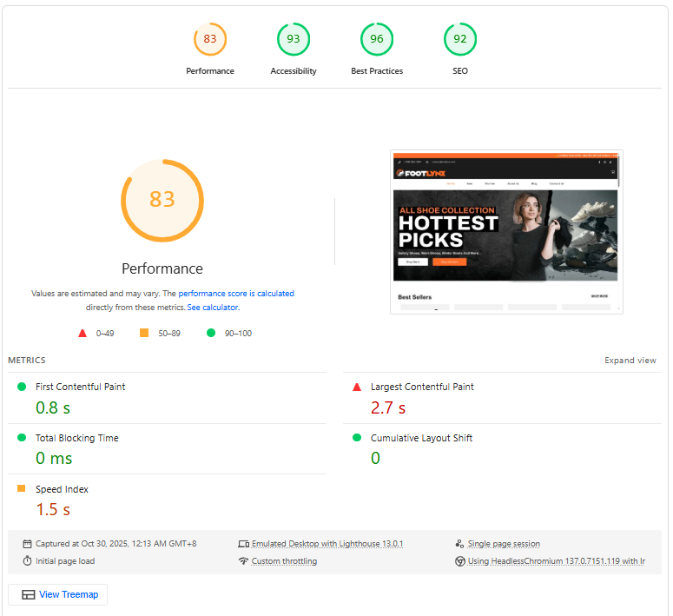Image resolution: width=673 pixels, height=616 pixels.
Task: Click the FootLynx page screenshot thumbnail
Action: pyautogui.click(x=505, y=232)
